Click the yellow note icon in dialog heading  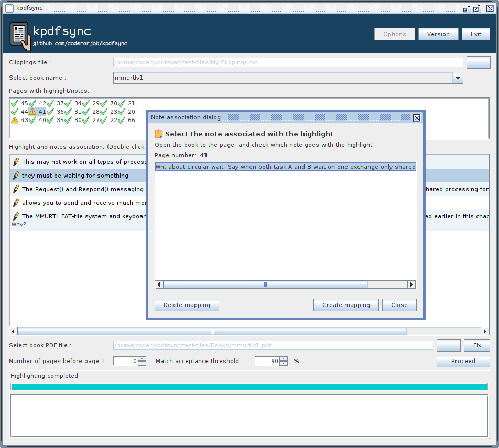pos(158,134)
